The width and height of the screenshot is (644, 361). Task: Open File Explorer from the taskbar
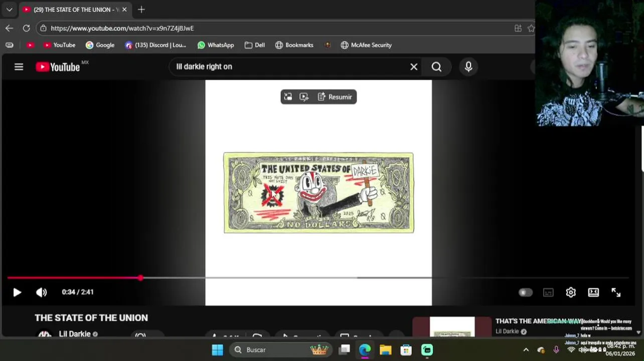coord(385,349)
